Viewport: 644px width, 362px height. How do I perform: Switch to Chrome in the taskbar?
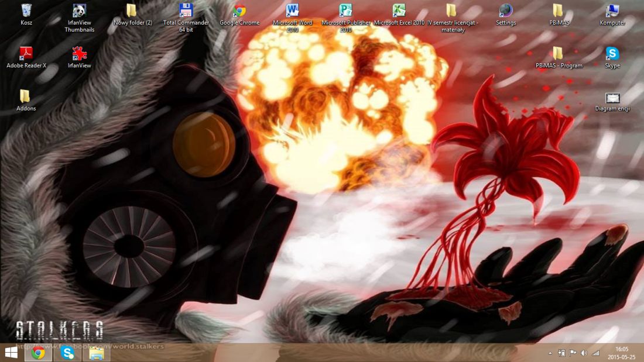click(38, 353)
